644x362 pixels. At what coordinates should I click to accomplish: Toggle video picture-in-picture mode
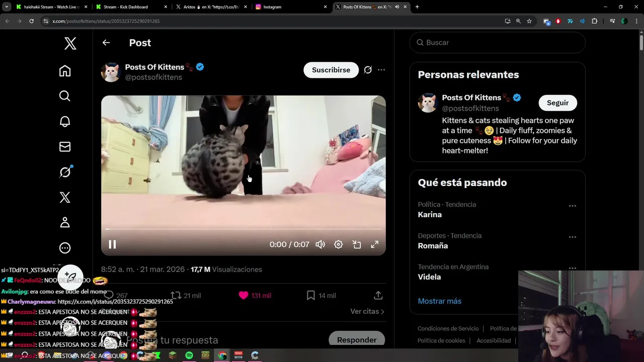pos(357,244)
